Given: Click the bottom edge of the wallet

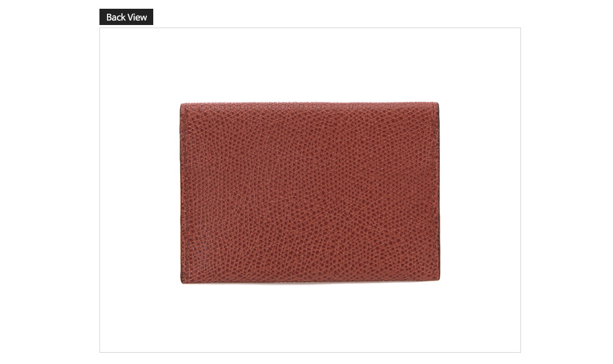Looking at the screenshot, I should (310, 281).
